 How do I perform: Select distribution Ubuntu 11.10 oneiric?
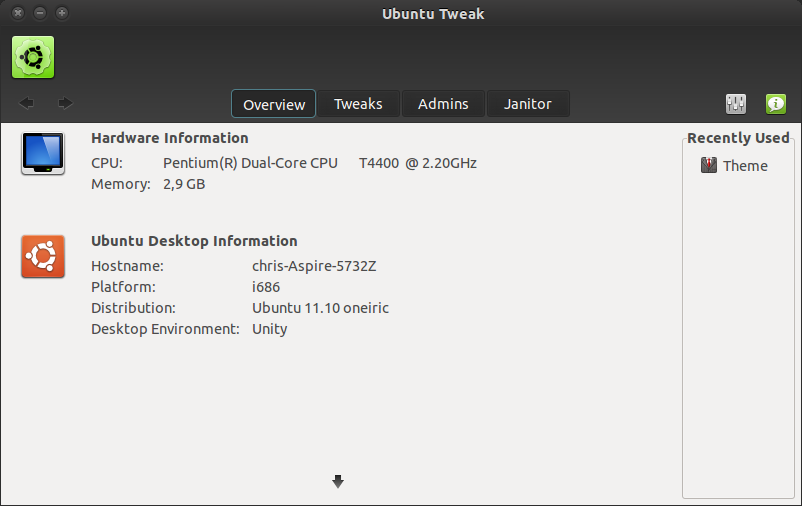pos(320,308)
